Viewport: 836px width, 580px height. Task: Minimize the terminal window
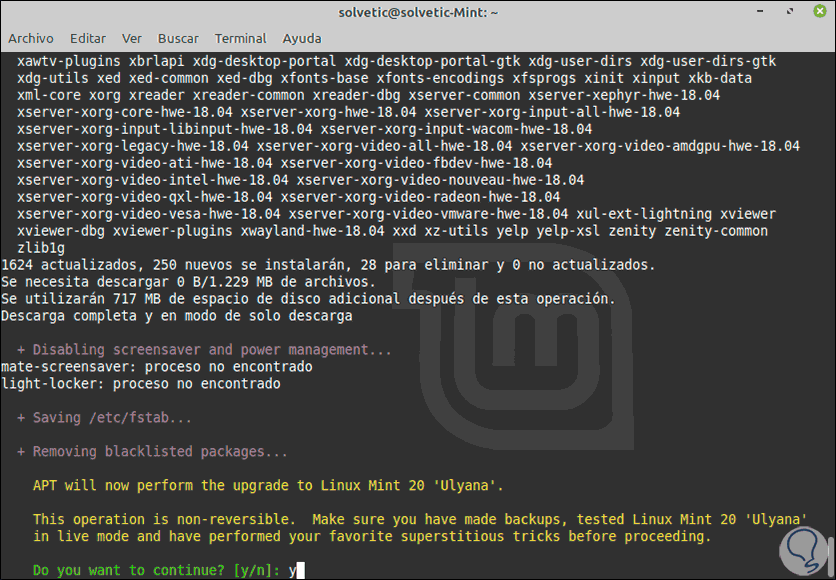[760, 11]
